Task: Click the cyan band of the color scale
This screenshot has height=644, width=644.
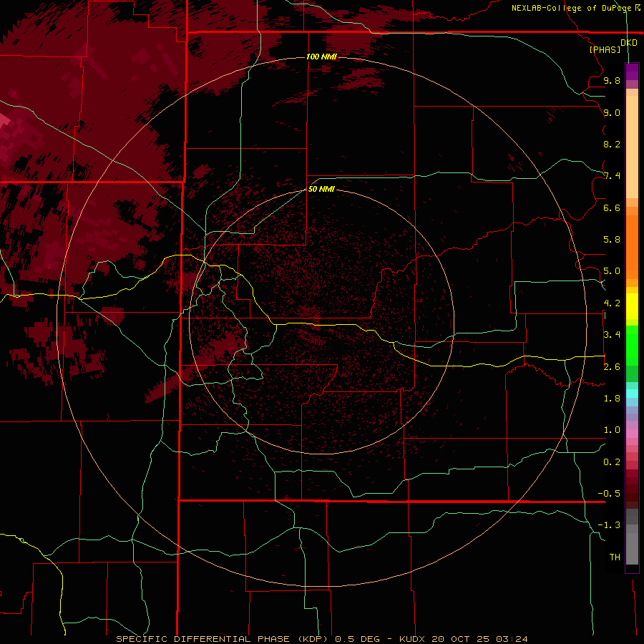Action: tap(632, 394)
